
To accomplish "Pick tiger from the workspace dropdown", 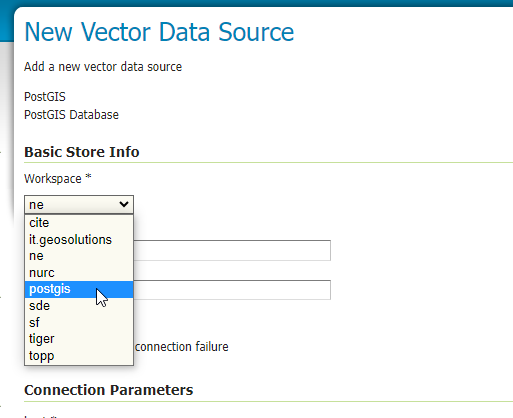I will pos(79,339).
